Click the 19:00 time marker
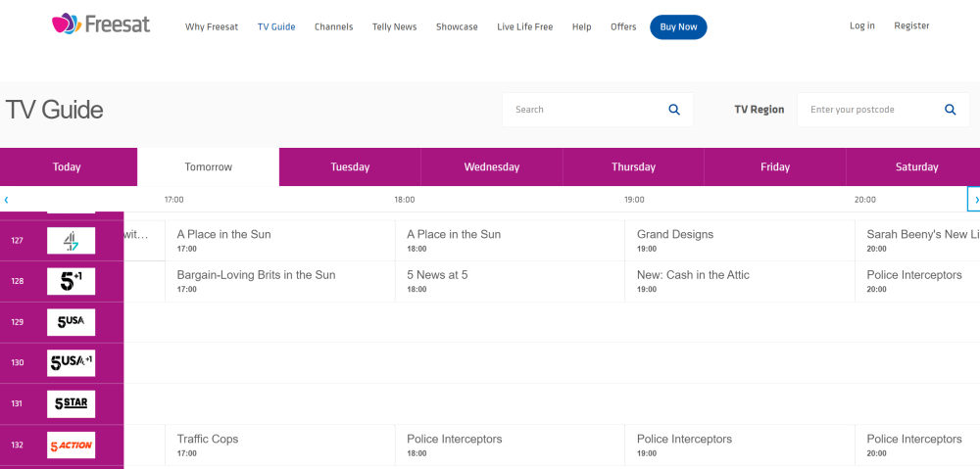The width and height of the screenshot is (980, 469). (x=634, y=200)
